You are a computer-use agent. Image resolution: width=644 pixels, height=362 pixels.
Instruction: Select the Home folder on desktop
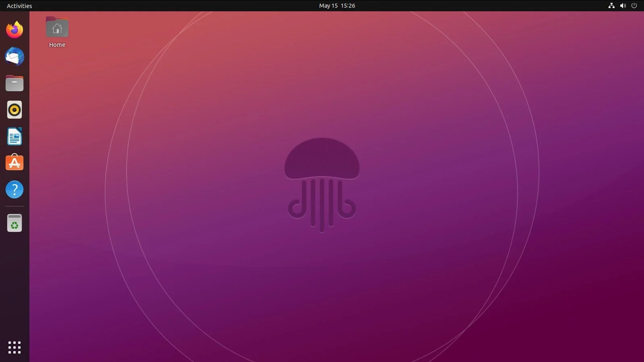pos(57,32)
